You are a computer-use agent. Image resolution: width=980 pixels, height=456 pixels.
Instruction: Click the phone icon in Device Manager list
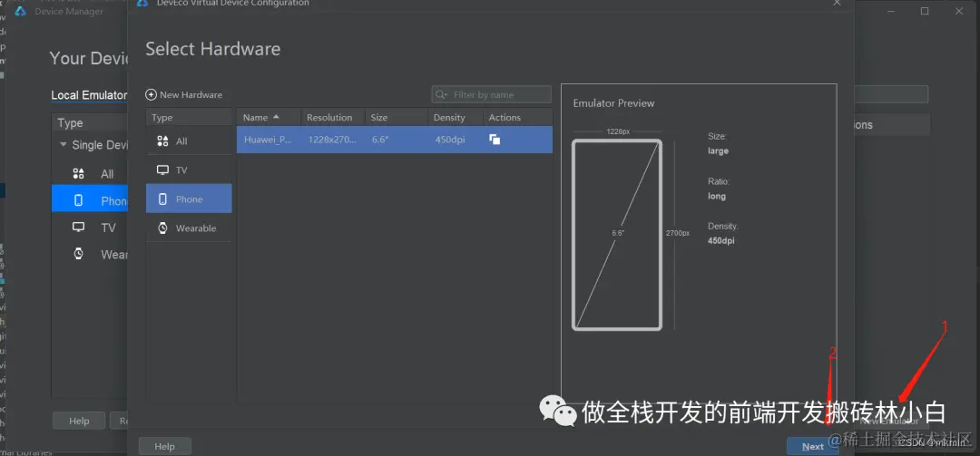(79, 200)
